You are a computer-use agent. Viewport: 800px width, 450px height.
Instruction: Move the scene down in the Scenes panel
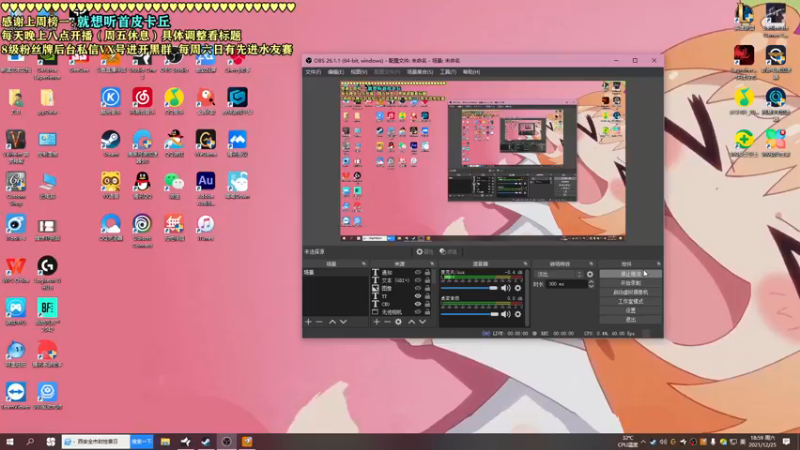click(343, 322)
